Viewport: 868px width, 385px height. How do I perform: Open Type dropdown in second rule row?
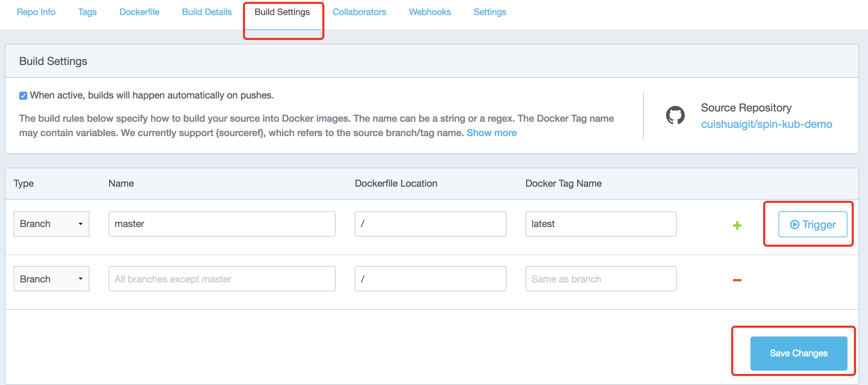tap(52, 279)
